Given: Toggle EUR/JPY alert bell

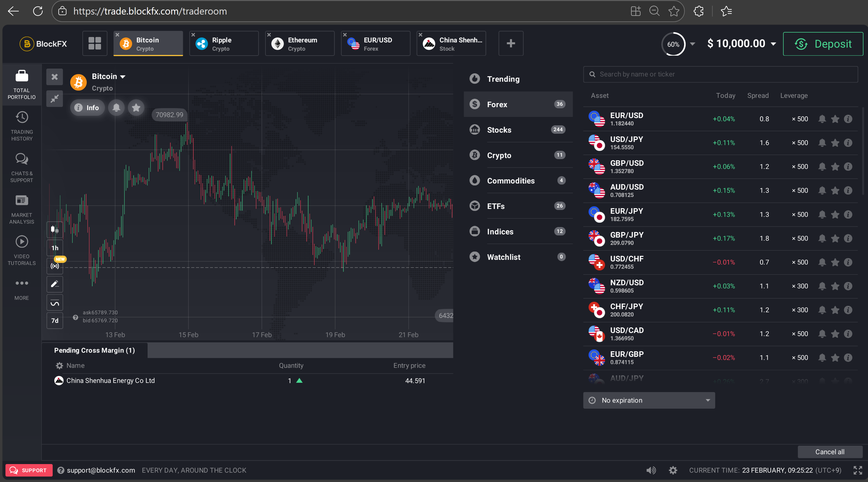Looking at the screenshot, I should coord(822,214).
